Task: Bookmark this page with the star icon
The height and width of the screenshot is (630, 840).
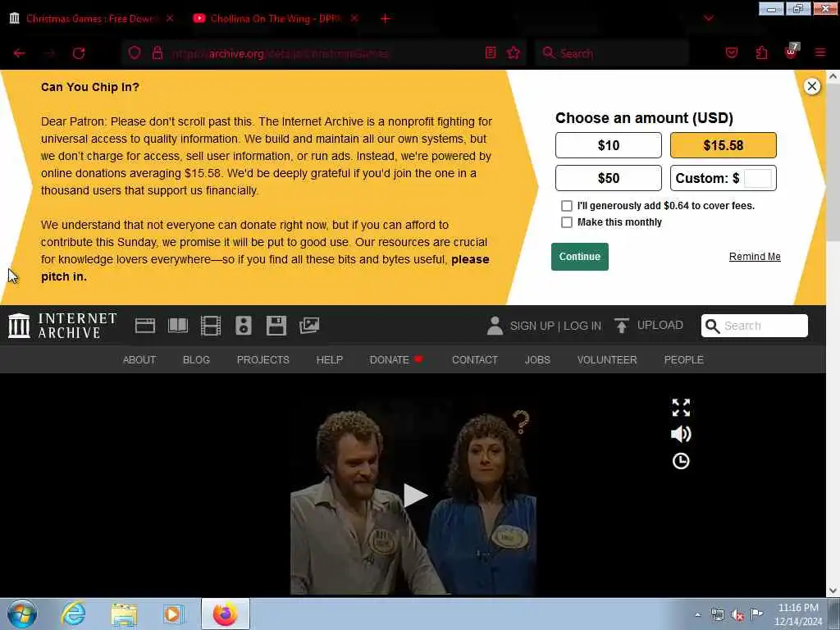Action: click(x=514, y=52)
